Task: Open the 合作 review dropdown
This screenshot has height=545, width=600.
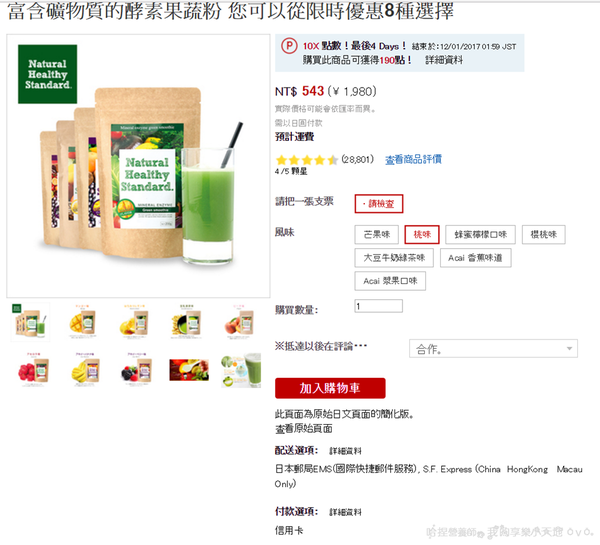Action: 493,349
